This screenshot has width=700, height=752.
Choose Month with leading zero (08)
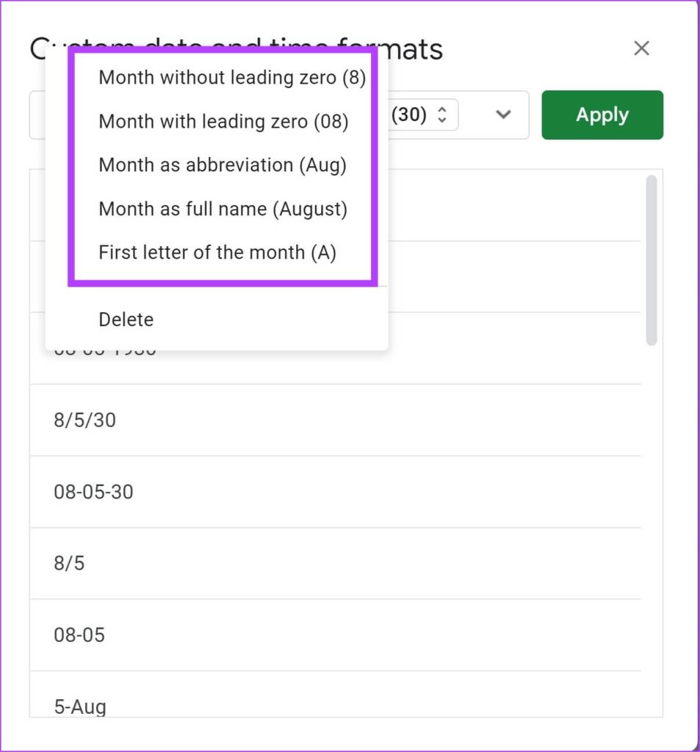[x=223, y=121]
